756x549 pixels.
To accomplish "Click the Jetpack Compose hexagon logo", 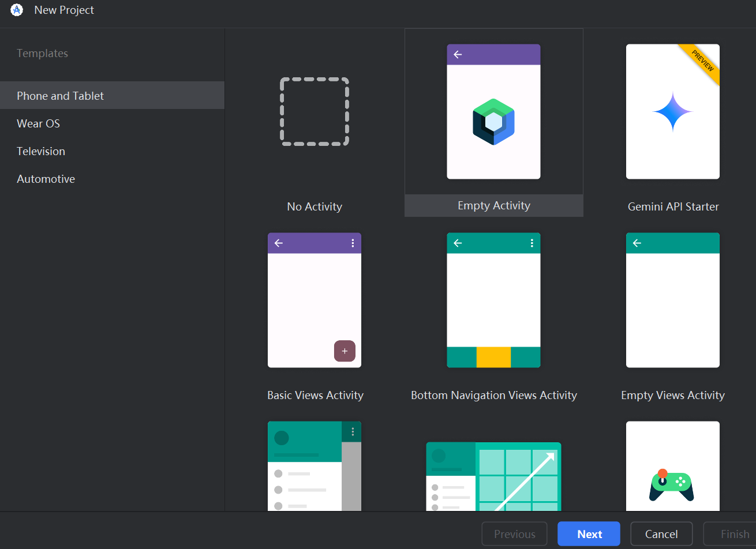I will click(x=493, y=122).
